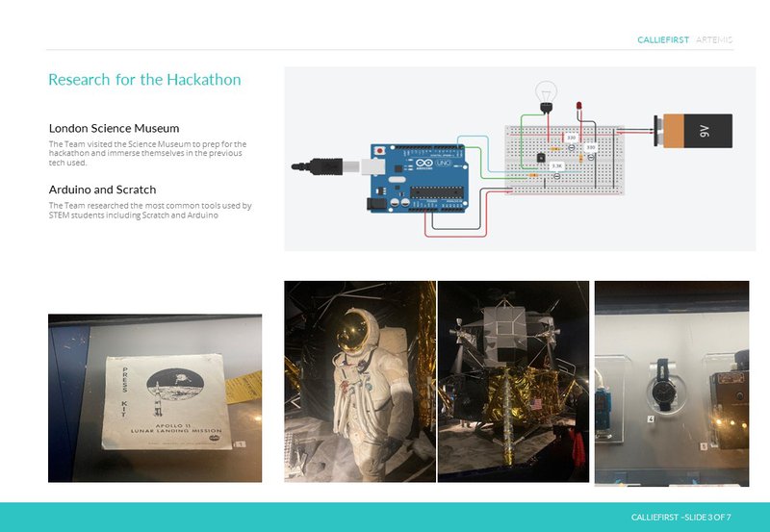Select the black transistor on the breadboard
Screen dimensions: 770x532
pyautogui.click(x=541, y=158)
